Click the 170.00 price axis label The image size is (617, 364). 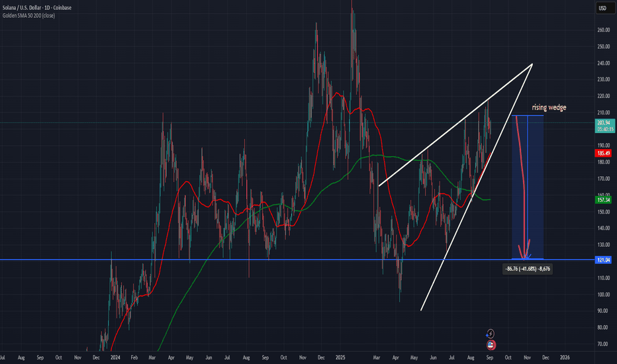click(604, 179)
